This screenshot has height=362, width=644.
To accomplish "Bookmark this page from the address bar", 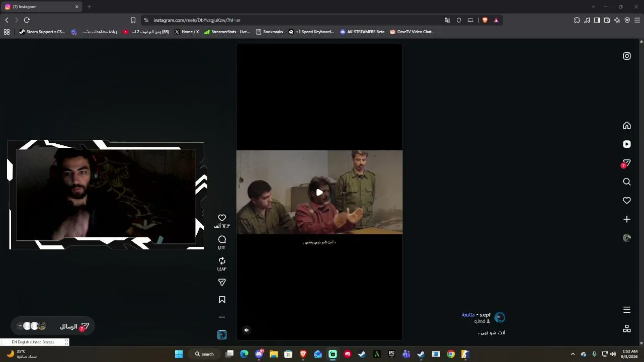I will (x=133, y=20).
